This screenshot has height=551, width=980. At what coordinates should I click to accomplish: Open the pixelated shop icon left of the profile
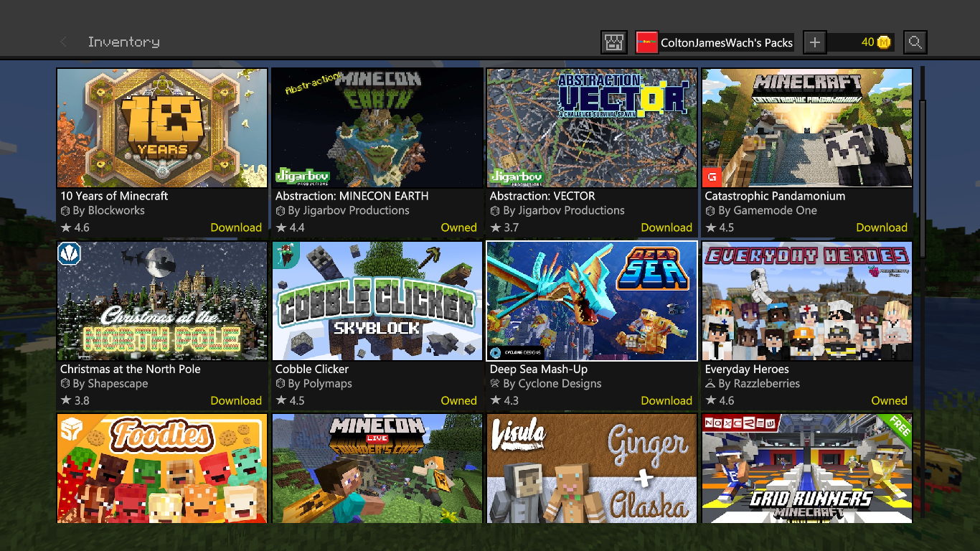tap(614, 42)
